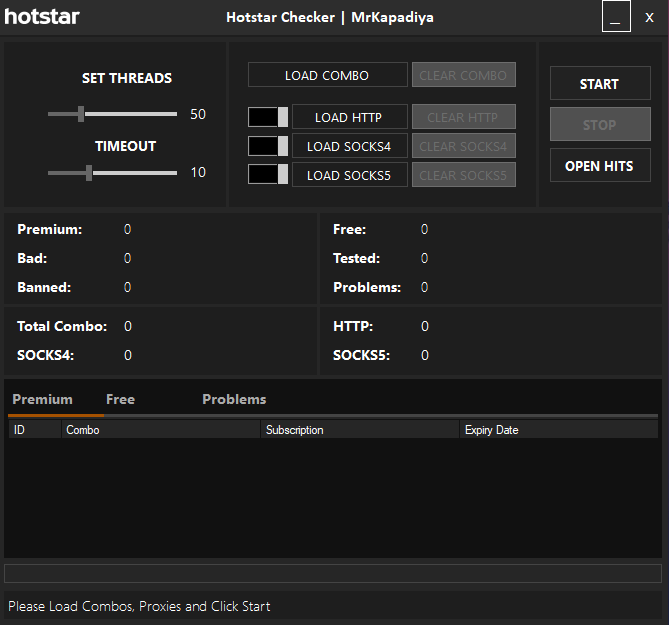Minimize the Hotstar Checker window
The width and height of the screenshot is (669, 625).
point(616,17)
